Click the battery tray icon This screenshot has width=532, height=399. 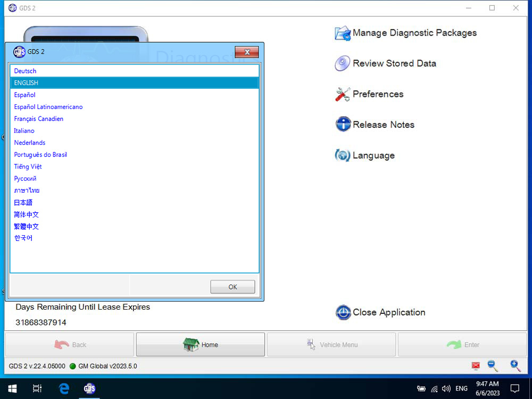click(x=421, y=389)
